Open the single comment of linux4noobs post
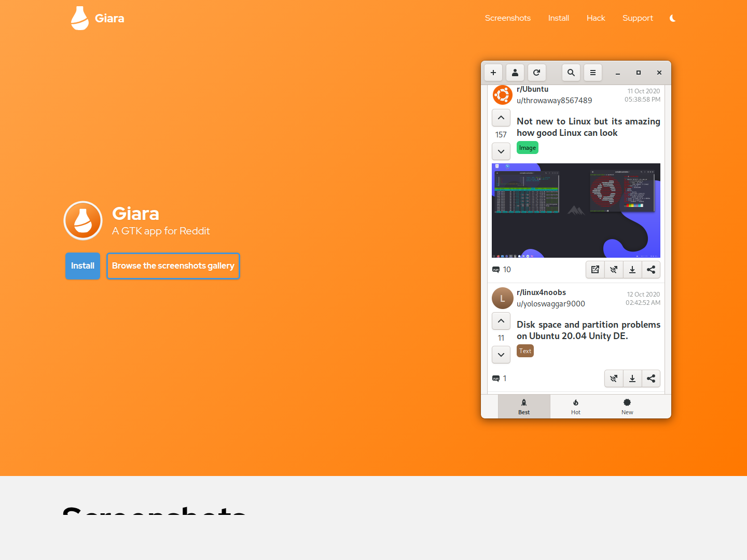This screenshot has width=747, height=560. [500, 379]
